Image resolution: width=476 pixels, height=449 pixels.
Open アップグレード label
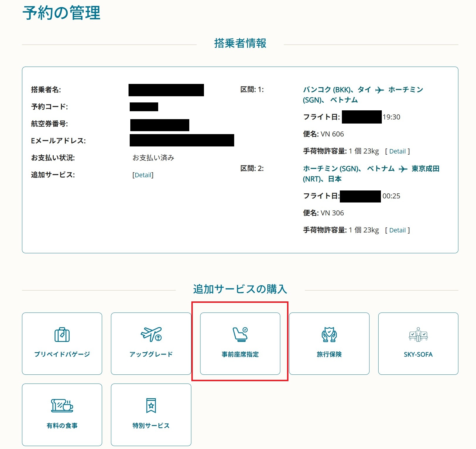[x=151, y=354]
